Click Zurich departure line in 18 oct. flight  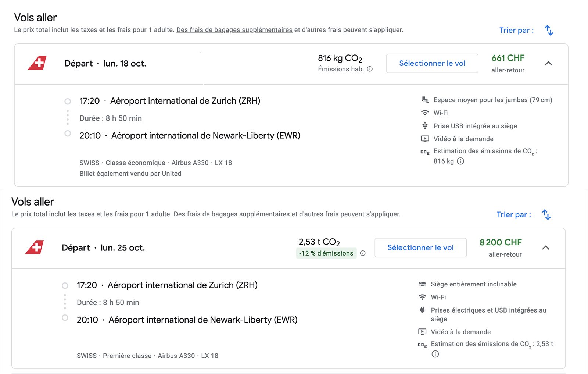170,101
